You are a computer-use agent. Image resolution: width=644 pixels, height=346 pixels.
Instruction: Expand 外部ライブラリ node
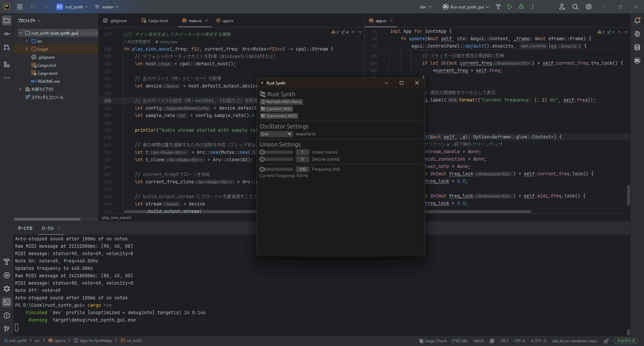20,89
